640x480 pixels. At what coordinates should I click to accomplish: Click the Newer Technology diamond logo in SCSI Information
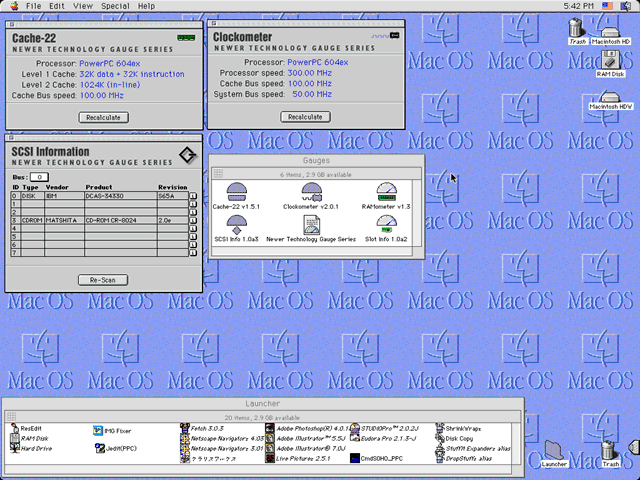pos(187,155)
